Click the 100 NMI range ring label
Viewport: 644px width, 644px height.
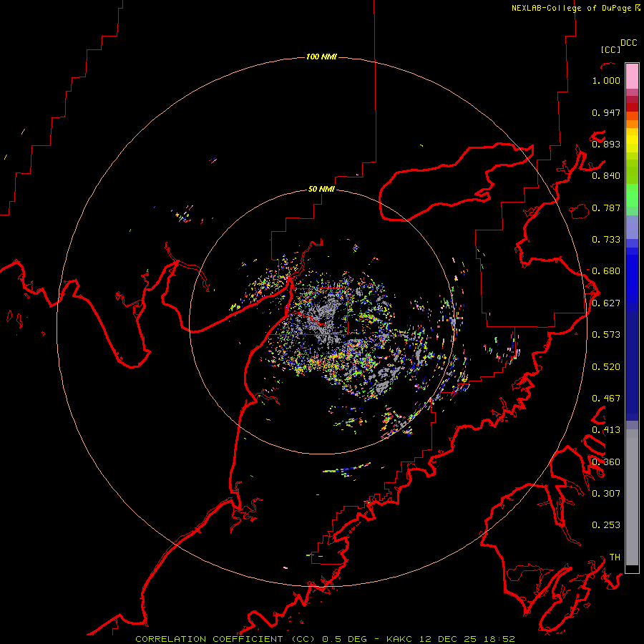pos(321,57)
